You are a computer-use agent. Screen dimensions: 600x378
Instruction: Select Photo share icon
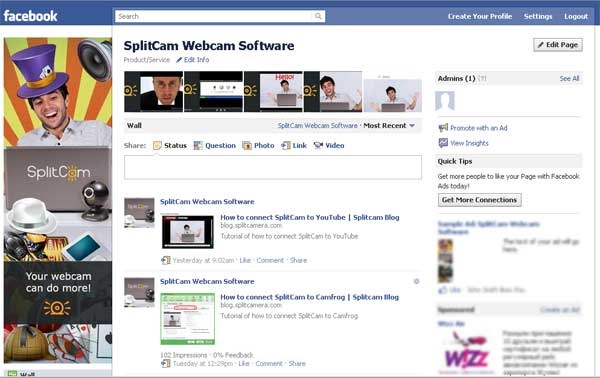247,145
